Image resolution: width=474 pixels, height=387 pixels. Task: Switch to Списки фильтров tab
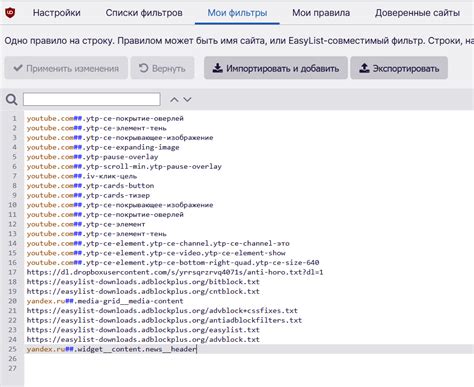point(144,13)
